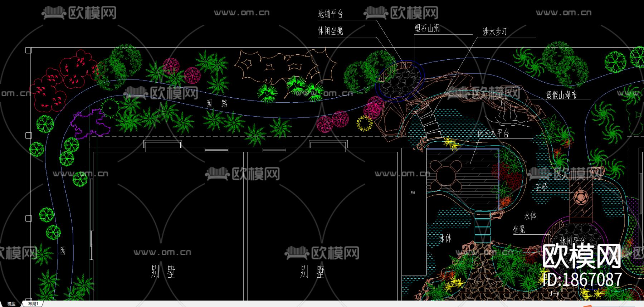The width and height of the screenshot is (644, 307).
Task: Select the 涉水步汀 callout label
Action: click(x=495, y=31)
